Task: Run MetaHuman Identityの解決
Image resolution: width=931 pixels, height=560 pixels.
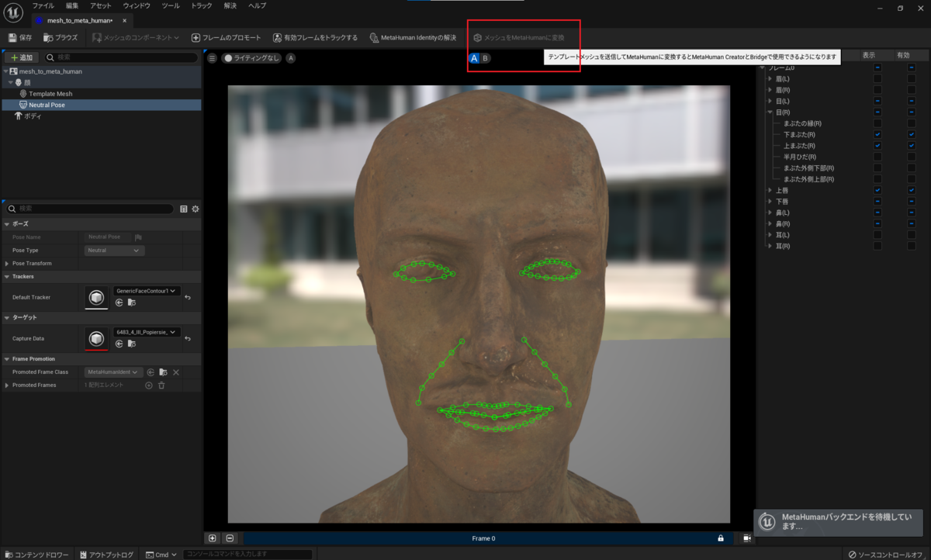Action: point(413,37)
